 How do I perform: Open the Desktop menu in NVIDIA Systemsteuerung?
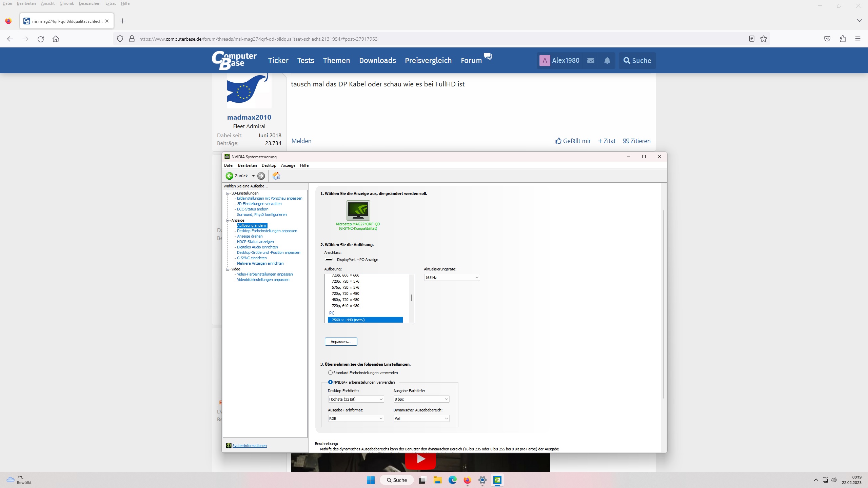click(x=269, y=165)
